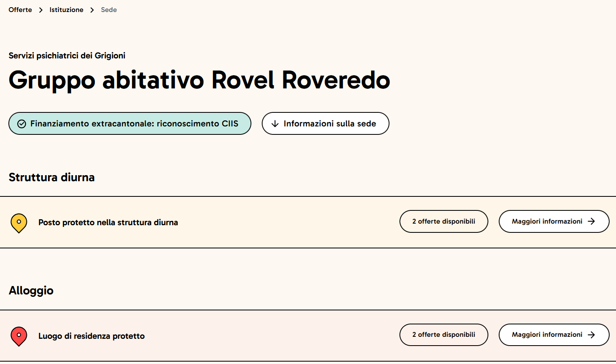
Task: Click the Gruppo abitativo Rovel Roveredo heading
Action: (199, 80)
